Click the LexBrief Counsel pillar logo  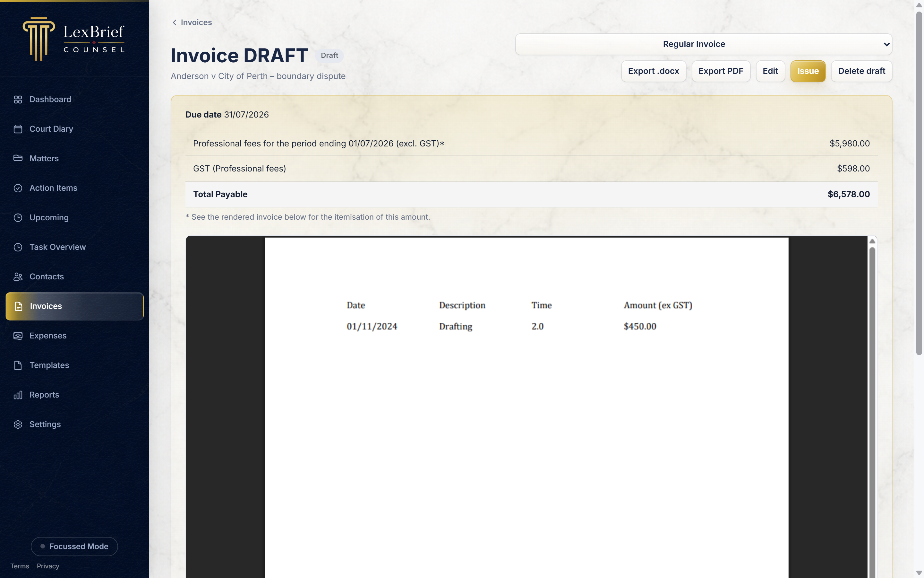point(38,39)
